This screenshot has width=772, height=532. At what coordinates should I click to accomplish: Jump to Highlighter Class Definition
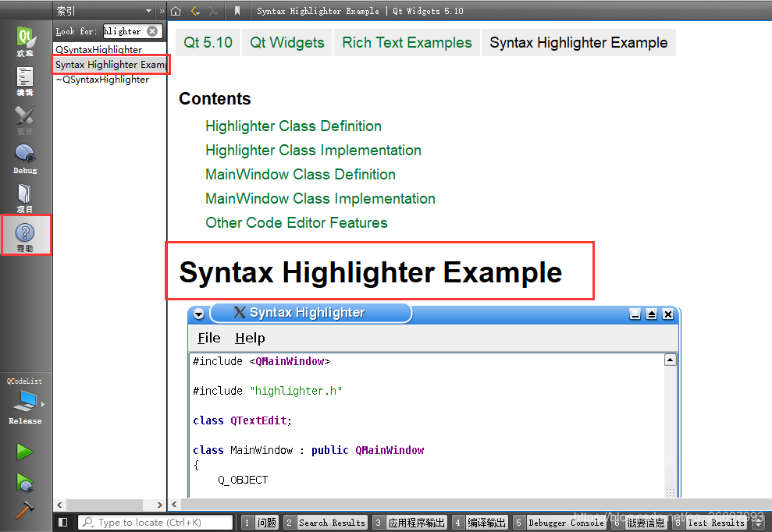pos(294,126)
